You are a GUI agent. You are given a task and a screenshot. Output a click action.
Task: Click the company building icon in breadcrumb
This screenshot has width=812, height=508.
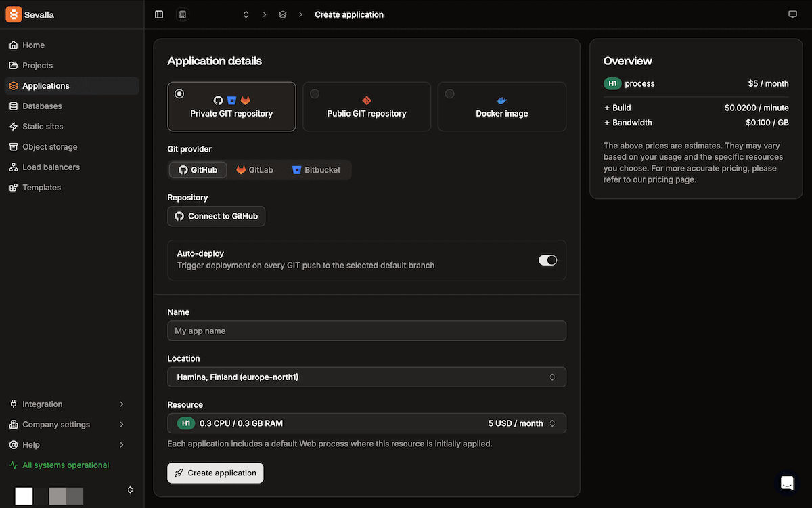pos(182,14)
